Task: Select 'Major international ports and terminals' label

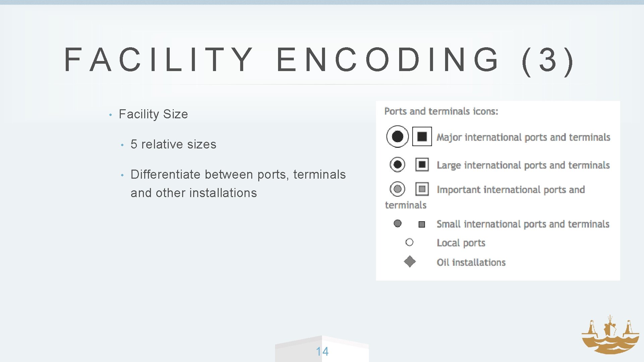Action: tap(523, 137)
